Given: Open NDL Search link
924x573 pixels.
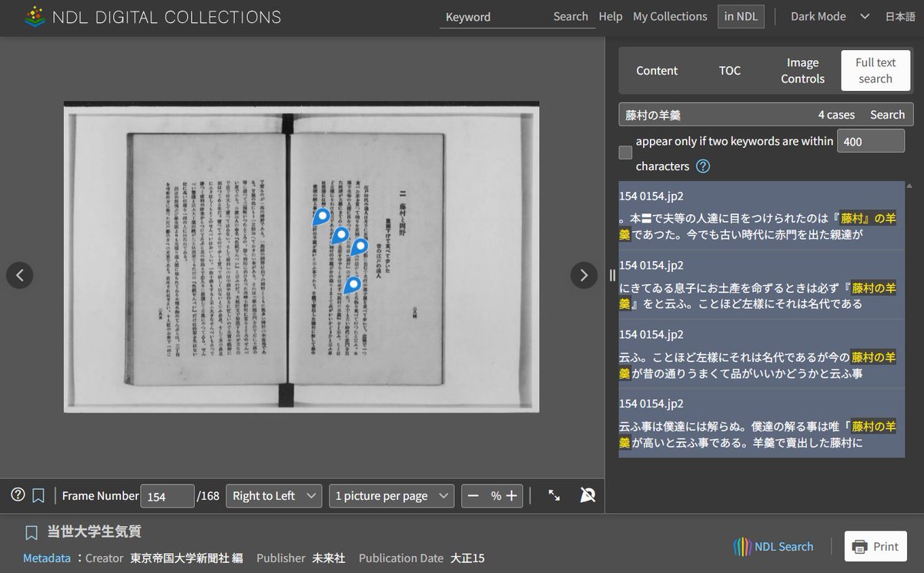Looking at the screenshot, I should [773, 546].
